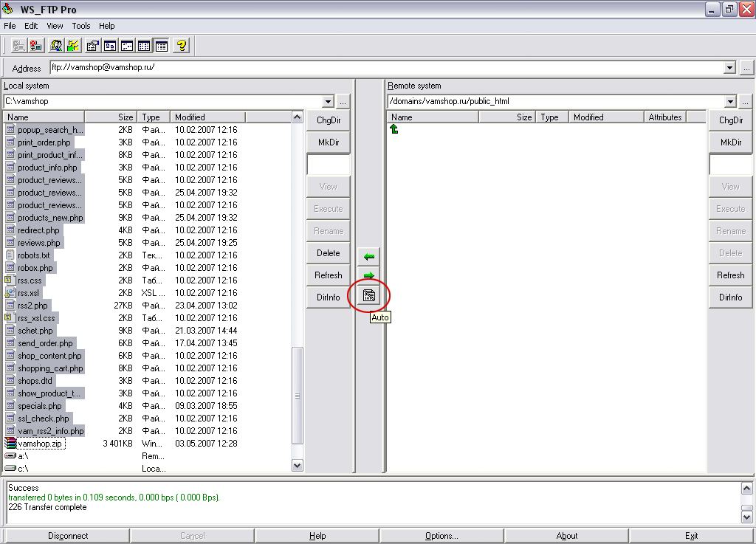Click the robots.txt file icon
The width and height of the screenshot is (756, 544).
[10, 255]
